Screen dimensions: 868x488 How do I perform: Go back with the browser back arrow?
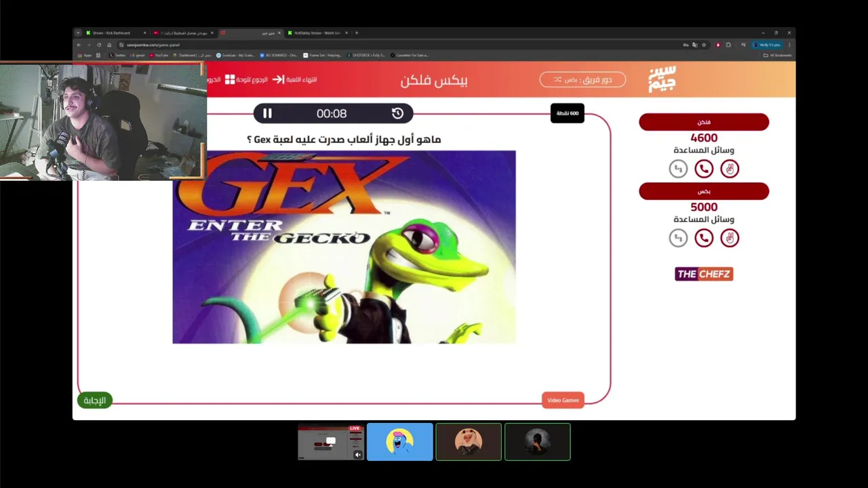(79, 45)
